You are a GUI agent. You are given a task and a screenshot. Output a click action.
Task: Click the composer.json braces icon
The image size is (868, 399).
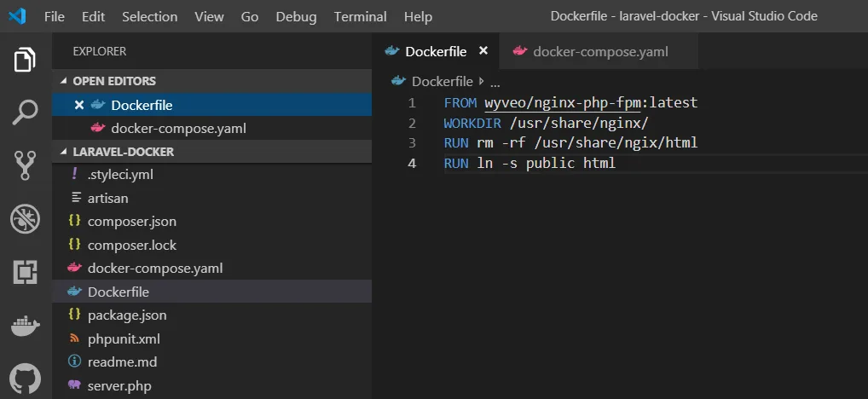[x=74, y=221]
